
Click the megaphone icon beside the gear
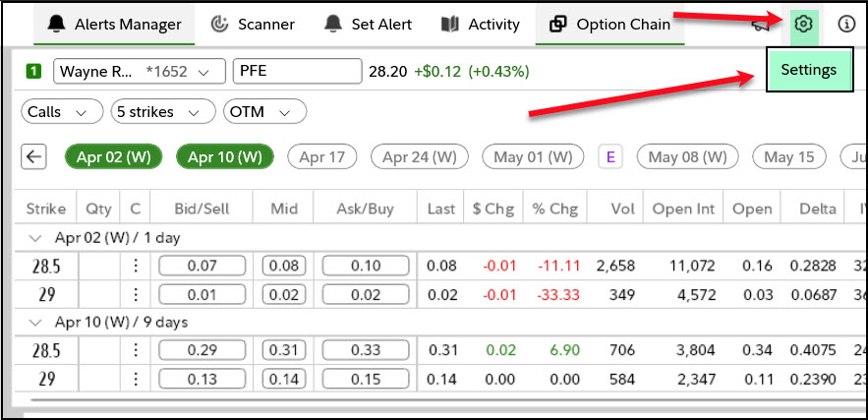point(760,25)
